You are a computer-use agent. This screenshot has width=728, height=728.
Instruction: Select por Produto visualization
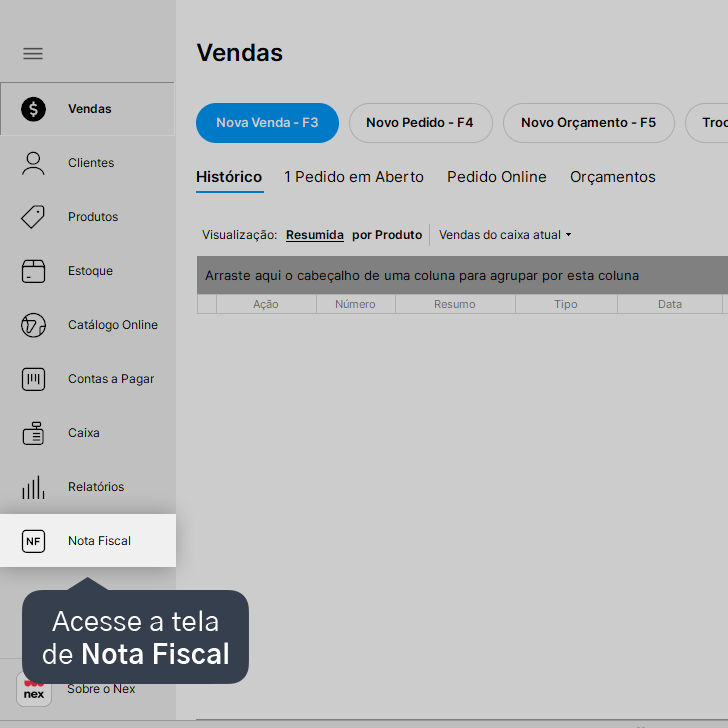pos(387,235)
